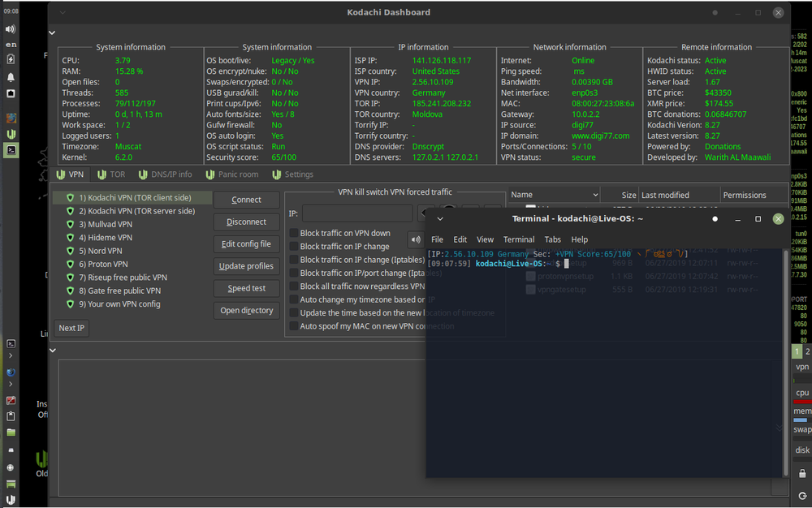Launch terminal from lower left launcher
The image size is (812, 508).
point(11,344)
